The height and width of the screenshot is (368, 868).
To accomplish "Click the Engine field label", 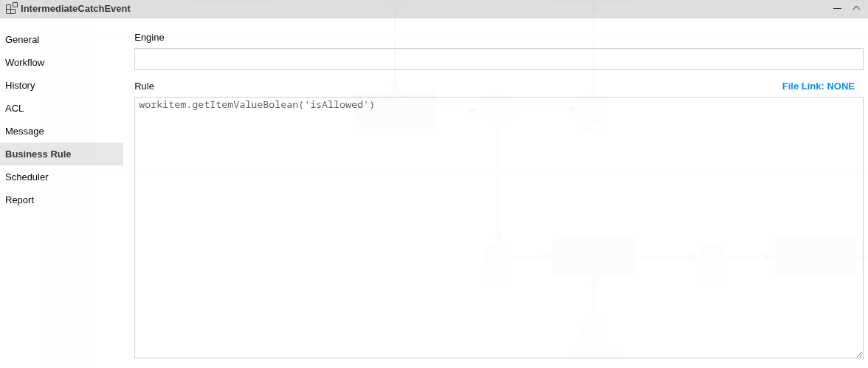I will click(x=149, y=37).
